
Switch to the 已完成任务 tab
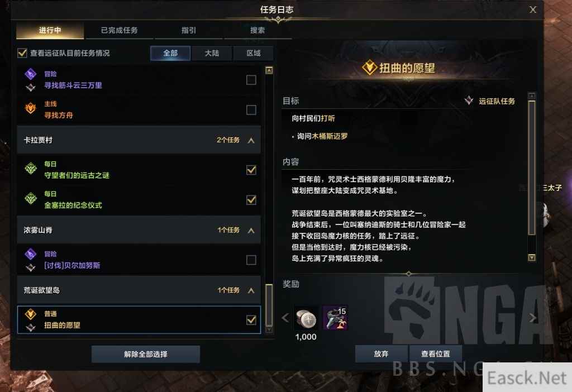(x=120, y=30)
